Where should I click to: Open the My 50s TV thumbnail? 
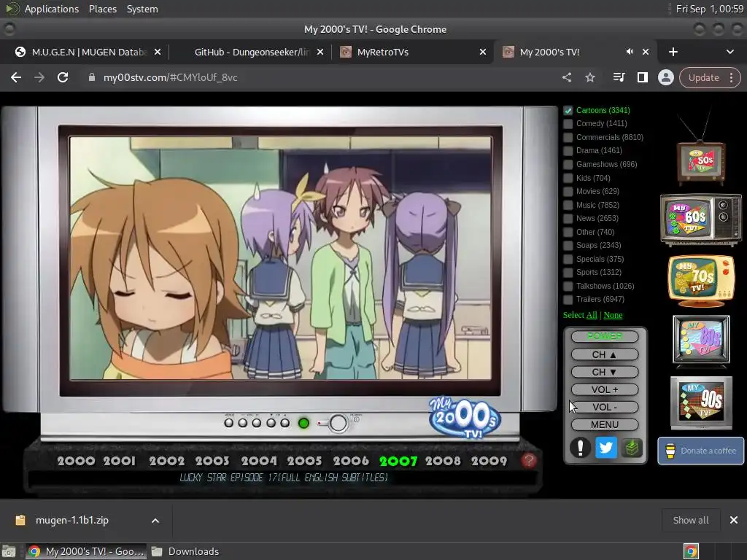pyautogui.click(x=701, y=162)
